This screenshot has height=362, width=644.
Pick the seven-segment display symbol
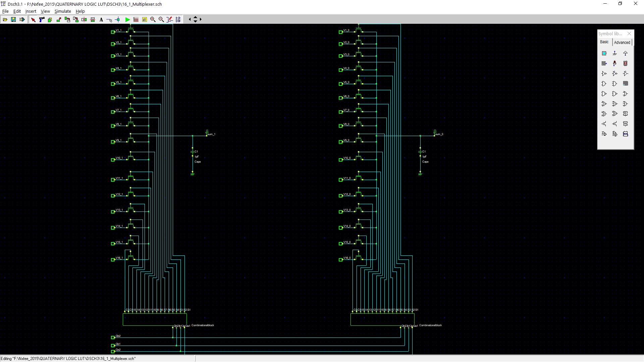tap(626, 63)
